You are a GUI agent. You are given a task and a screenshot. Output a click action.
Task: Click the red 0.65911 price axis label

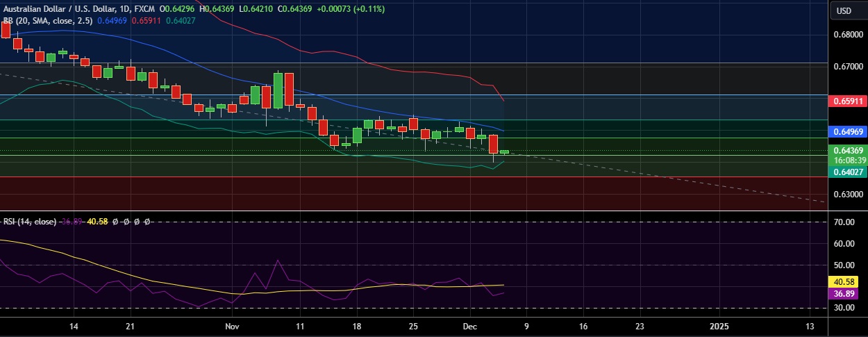click(849, 101)
